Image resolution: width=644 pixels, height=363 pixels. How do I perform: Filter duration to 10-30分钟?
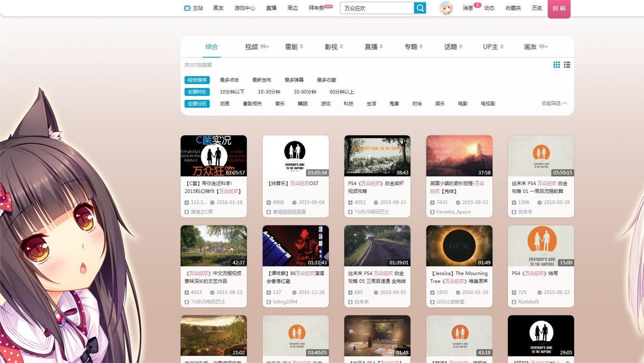pos(269,92)
